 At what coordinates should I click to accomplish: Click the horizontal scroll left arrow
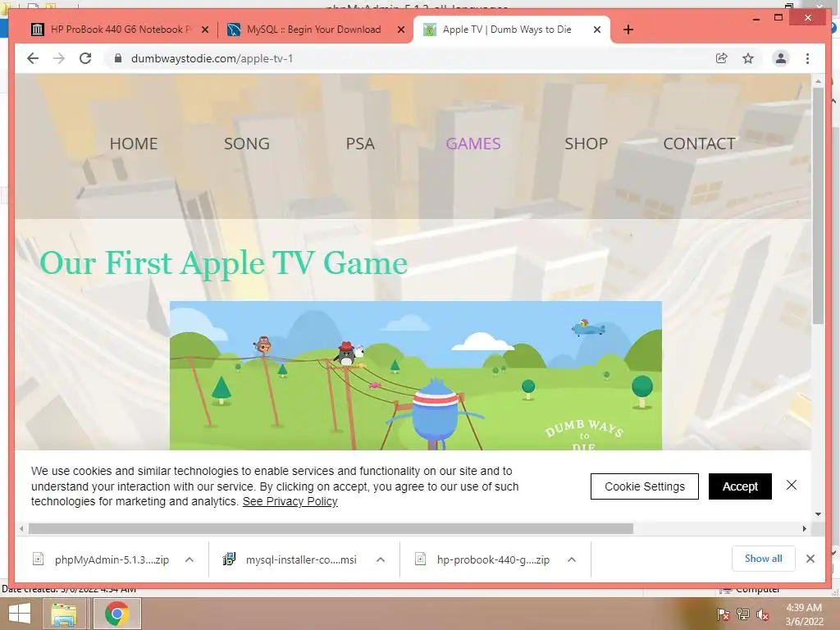pos(21,529)
